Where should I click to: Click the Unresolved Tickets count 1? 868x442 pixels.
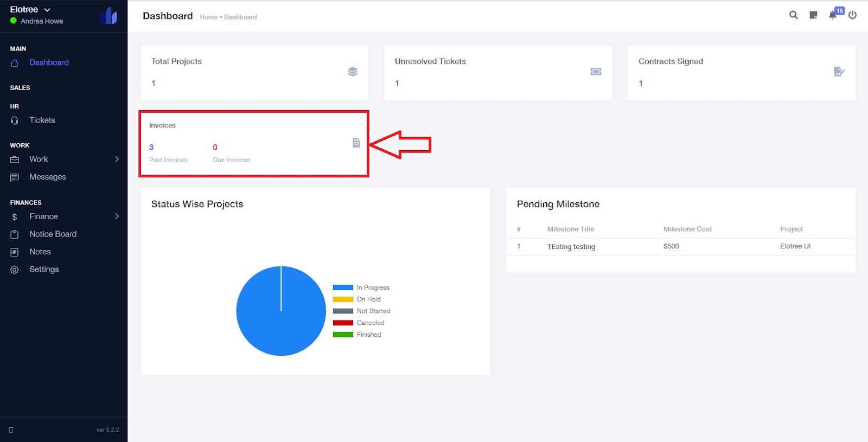click(x=397, y=83)
